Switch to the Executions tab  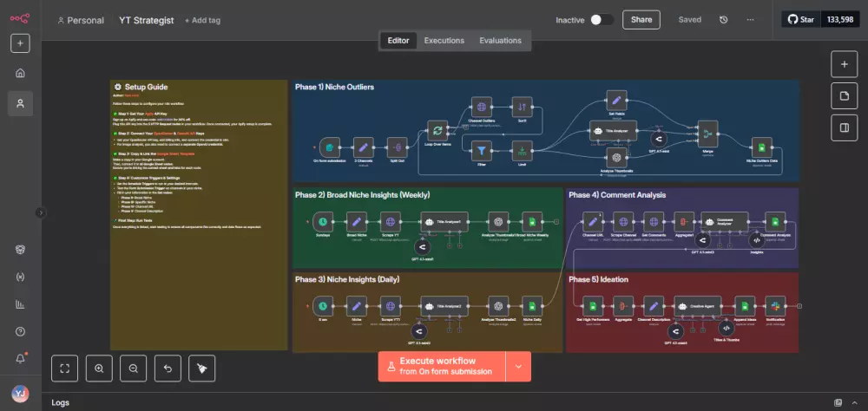(x=444, y=41)
